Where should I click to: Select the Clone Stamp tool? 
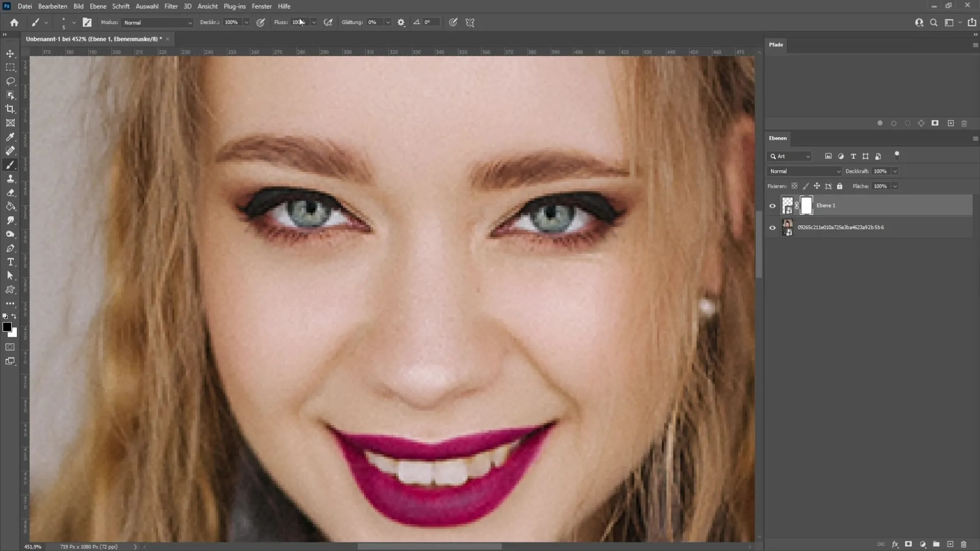pyautogui.click(x=10, y=179)
